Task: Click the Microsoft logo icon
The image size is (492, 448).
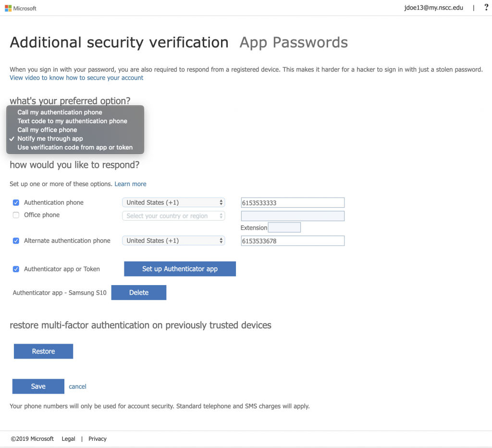Action: pyautogui.click(x=8, y=8)
